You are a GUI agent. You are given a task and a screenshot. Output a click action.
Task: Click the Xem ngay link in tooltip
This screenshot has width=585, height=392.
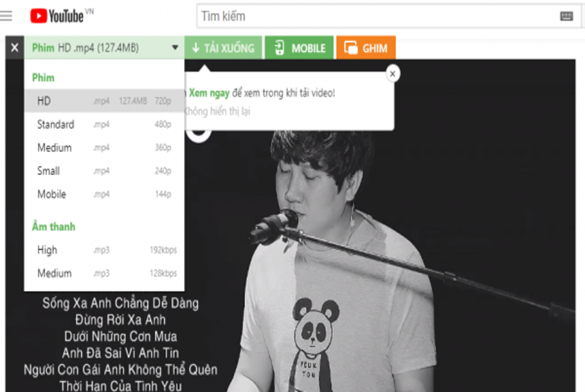(208, 93)
